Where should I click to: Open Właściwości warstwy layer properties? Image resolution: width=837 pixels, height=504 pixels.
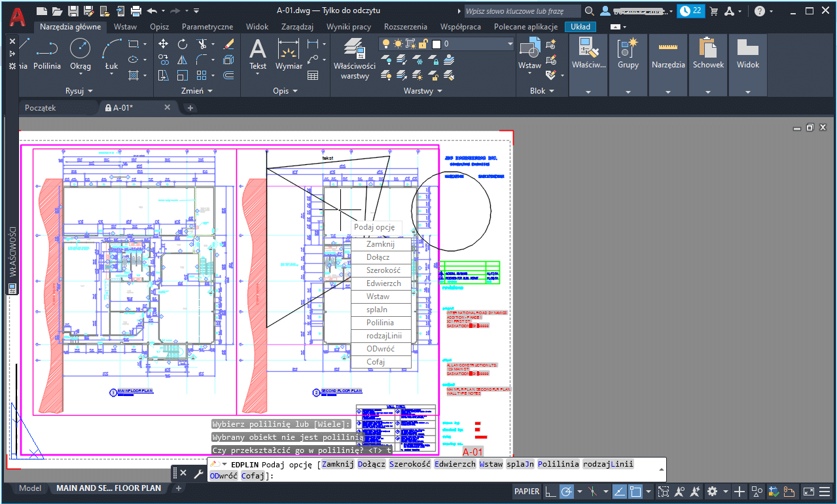[x=355, y=58]
